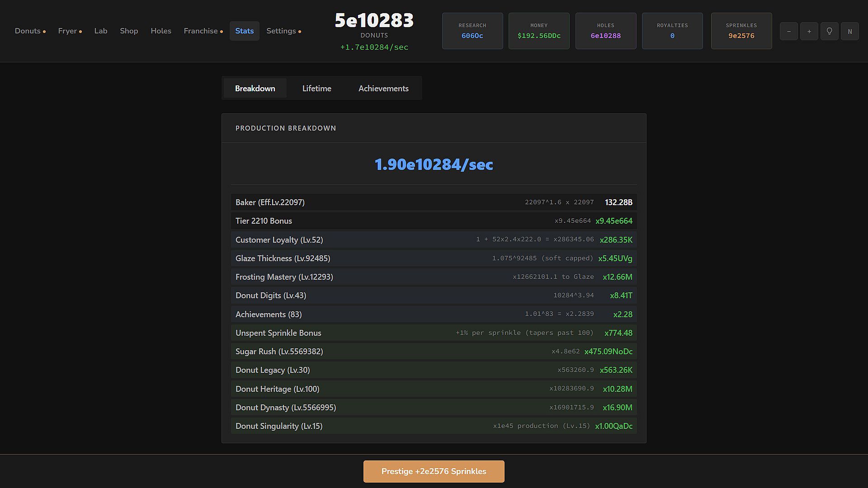Click the Holes stat card
This screenshot has height=488, width=868.
[x=606, y=31]
